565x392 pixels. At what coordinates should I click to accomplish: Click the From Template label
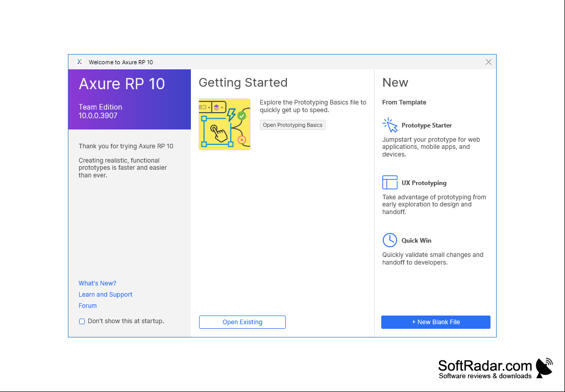coord(404,102)
